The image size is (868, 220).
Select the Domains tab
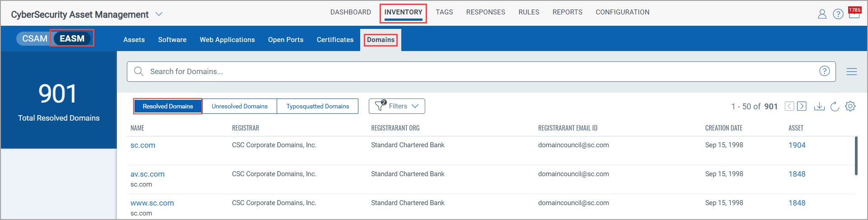(381, 40)
